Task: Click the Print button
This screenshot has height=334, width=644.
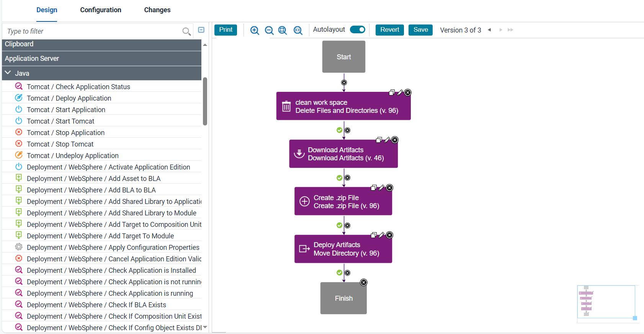Action: pyautogui.click(x=226, y=30)
